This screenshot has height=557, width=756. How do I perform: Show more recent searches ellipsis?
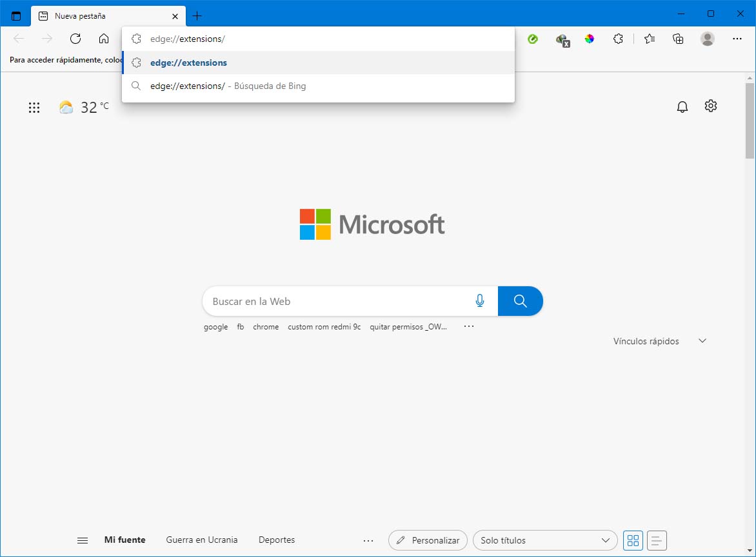coord(469,326)
